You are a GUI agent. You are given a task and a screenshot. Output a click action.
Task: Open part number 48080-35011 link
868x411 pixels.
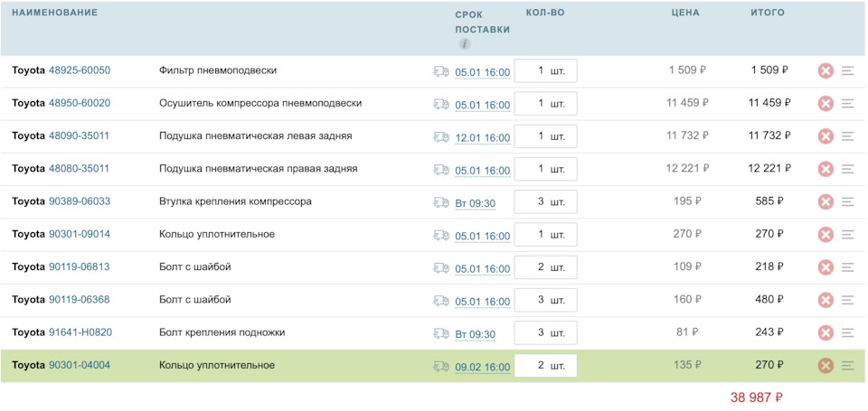tap(80, 168)
